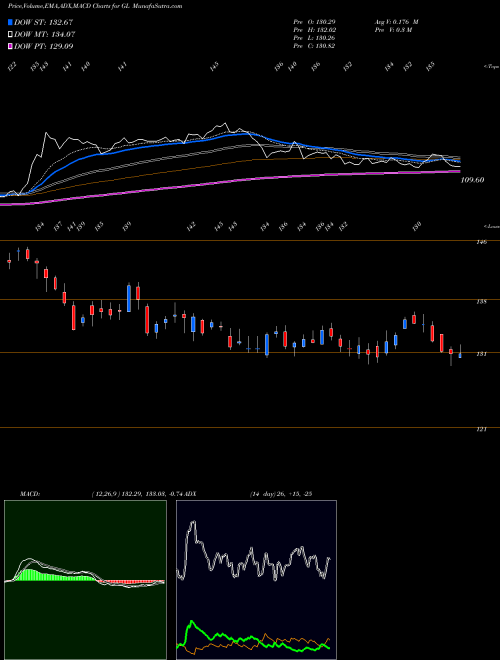
Task: Click the 109.60 price label
Action: (472, 180)
